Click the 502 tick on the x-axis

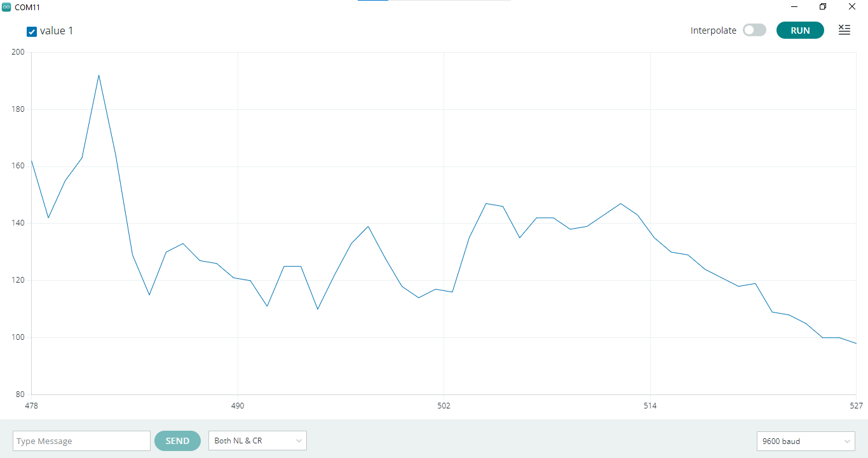(444, 406)
